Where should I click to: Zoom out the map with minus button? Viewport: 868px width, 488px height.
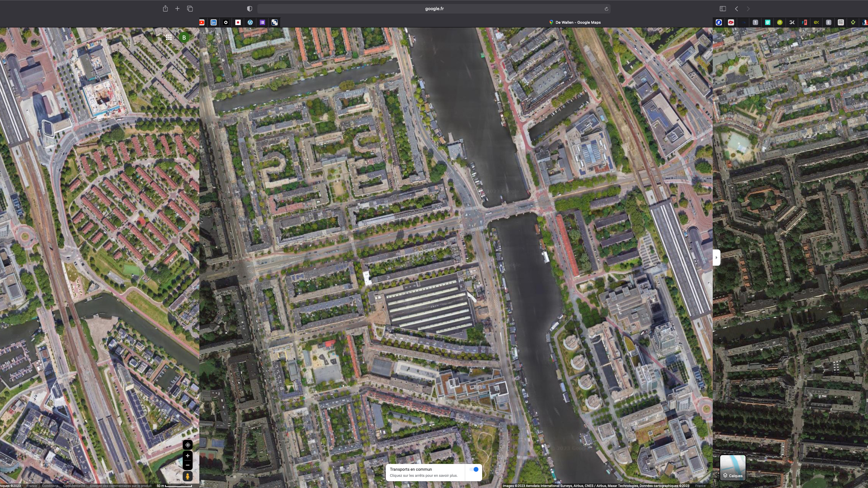(x=188, y=465)
